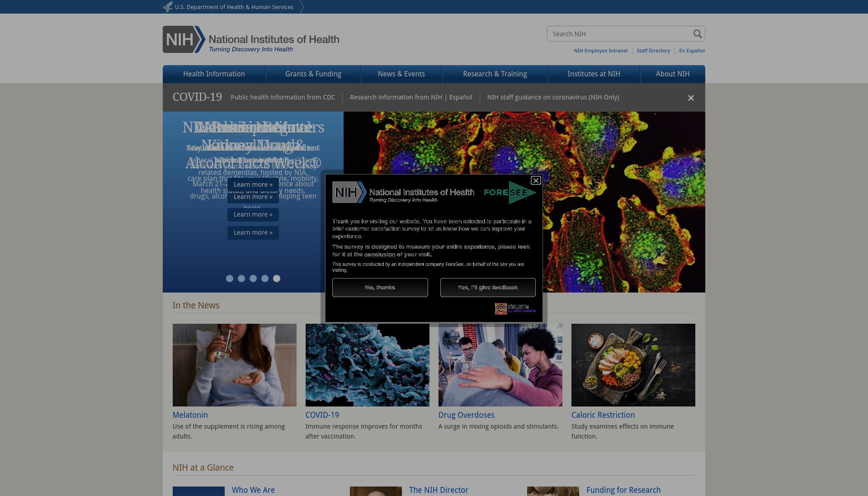The image size is (868, 496).
Task: Close the COVID-19 banner with the X
Action: [691, 98]
